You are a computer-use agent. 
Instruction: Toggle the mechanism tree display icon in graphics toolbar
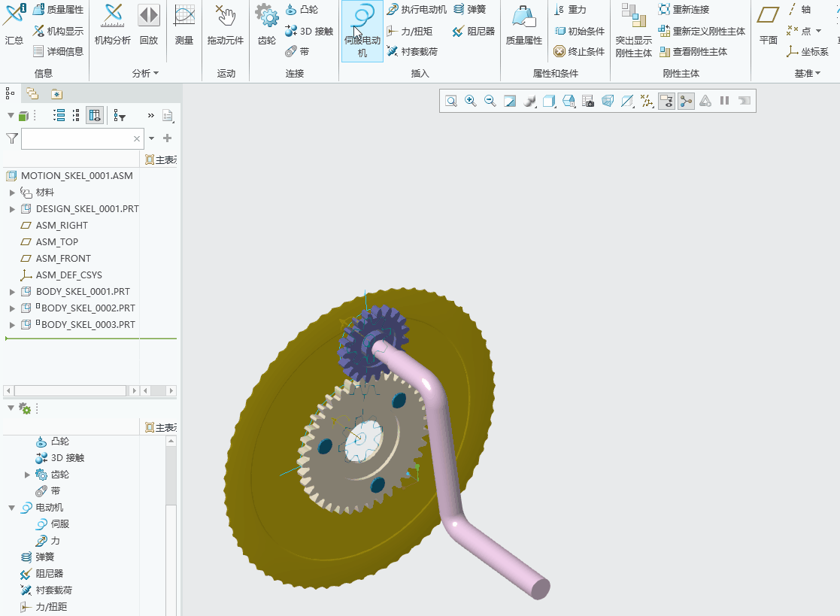686,101
